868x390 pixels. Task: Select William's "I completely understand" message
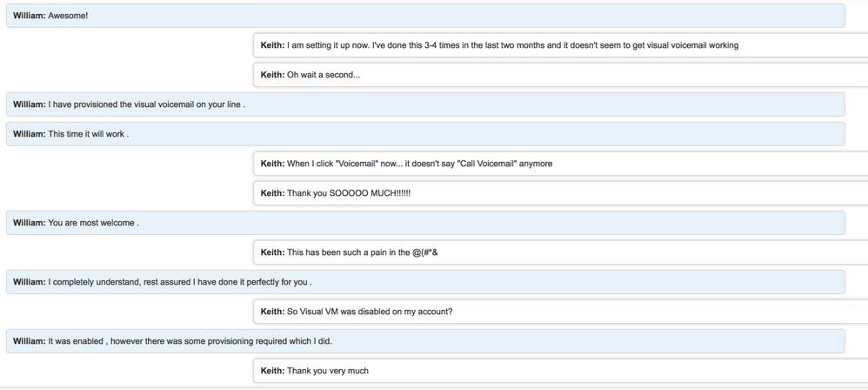424,282
